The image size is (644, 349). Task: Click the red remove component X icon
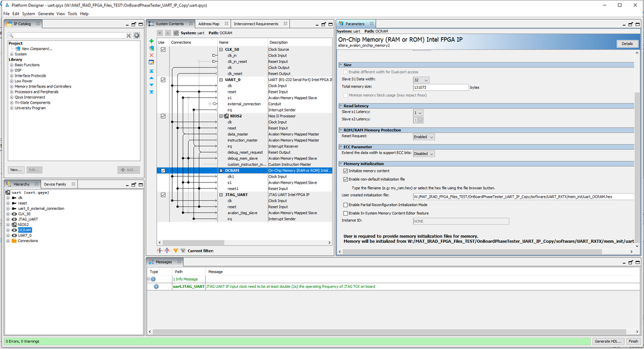151,55
